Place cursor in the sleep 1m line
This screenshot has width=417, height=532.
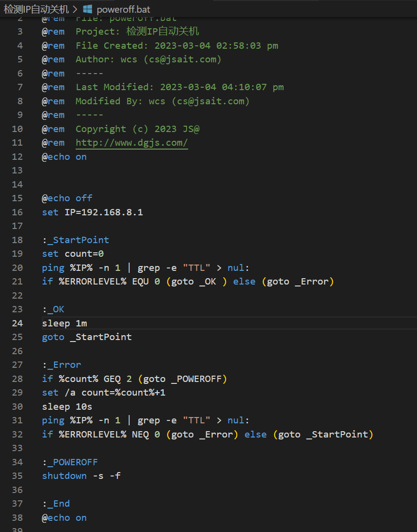64,323
